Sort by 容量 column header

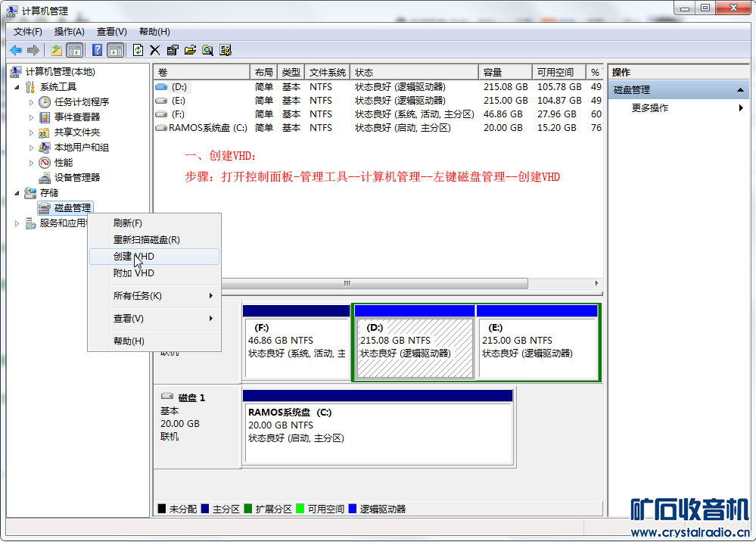(x=506, y=73)
